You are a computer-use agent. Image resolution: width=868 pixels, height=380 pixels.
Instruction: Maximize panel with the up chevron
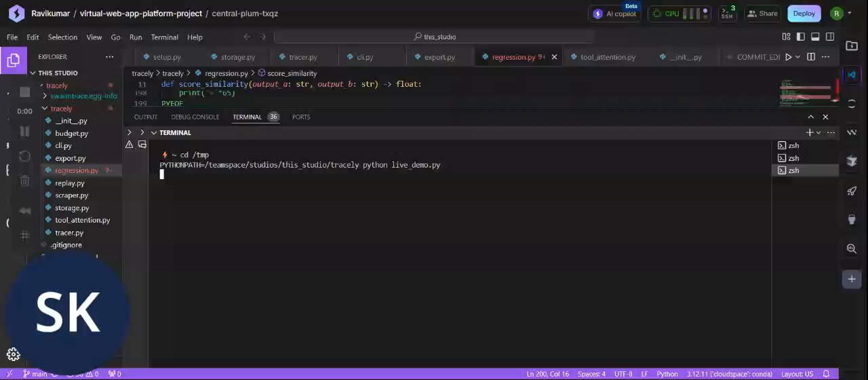(x=810, y=117)
